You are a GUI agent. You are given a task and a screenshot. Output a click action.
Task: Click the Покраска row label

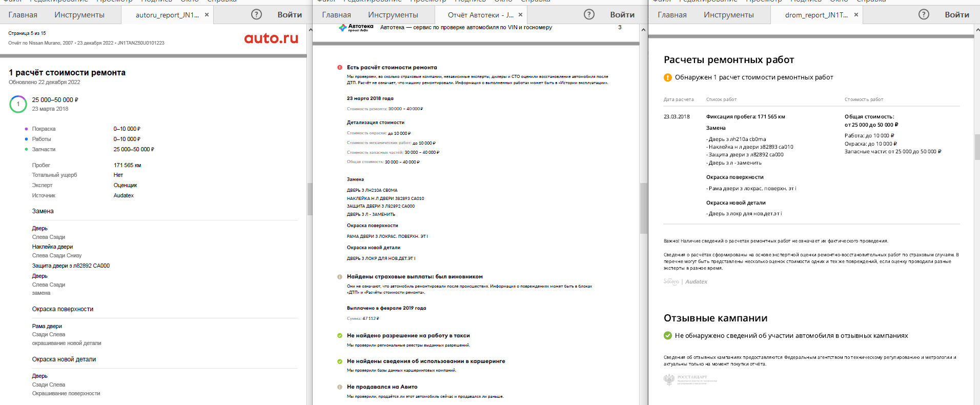click(44, 129)
